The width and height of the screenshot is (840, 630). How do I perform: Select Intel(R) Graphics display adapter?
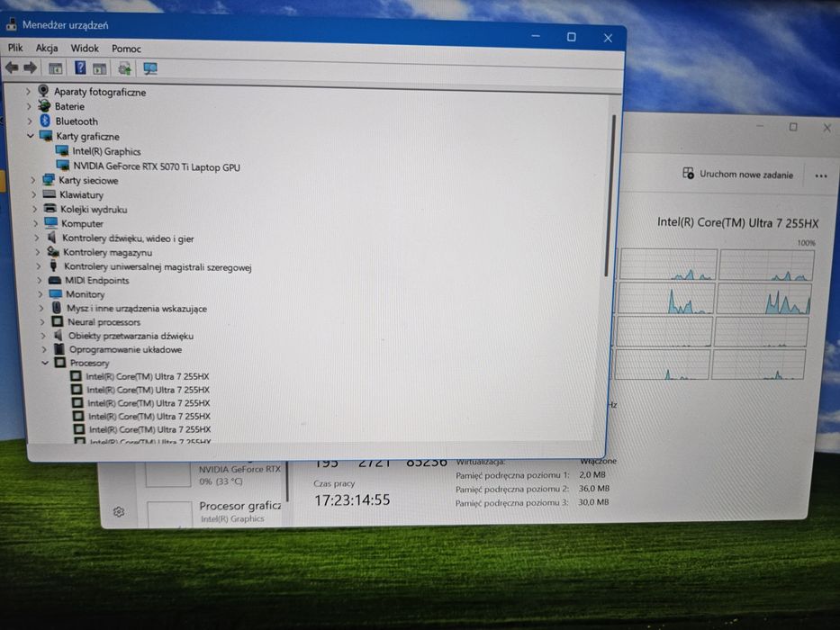coord(106,151)
